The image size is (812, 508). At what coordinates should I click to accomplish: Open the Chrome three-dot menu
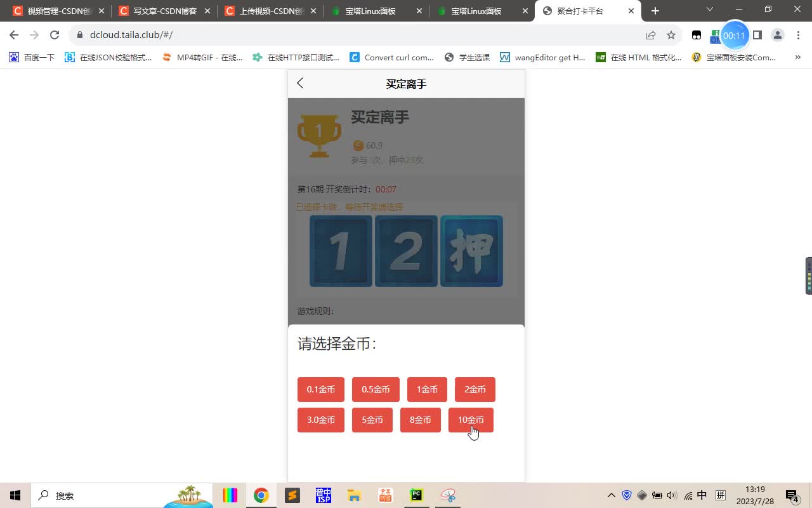pos(798,35)
